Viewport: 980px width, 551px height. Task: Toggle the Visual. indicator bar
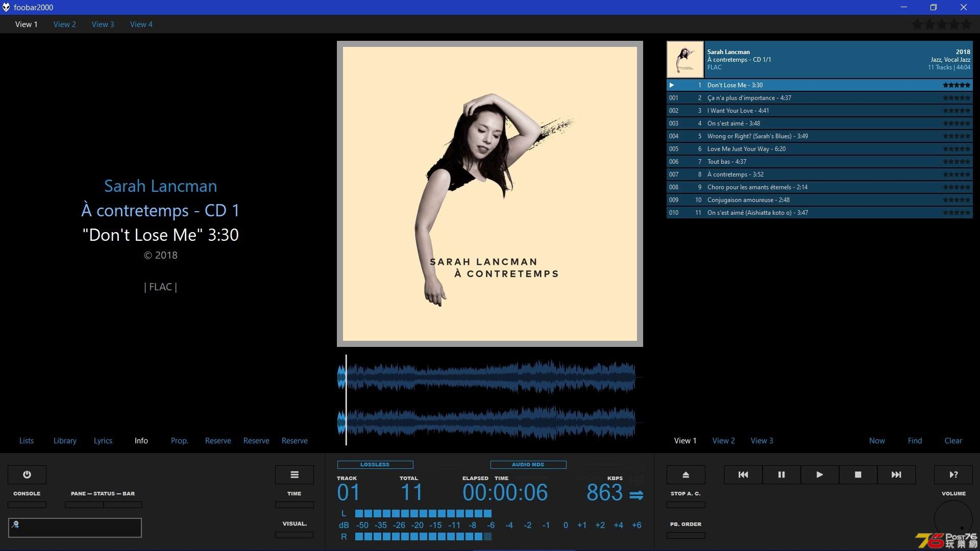click(x=295, y=535)
